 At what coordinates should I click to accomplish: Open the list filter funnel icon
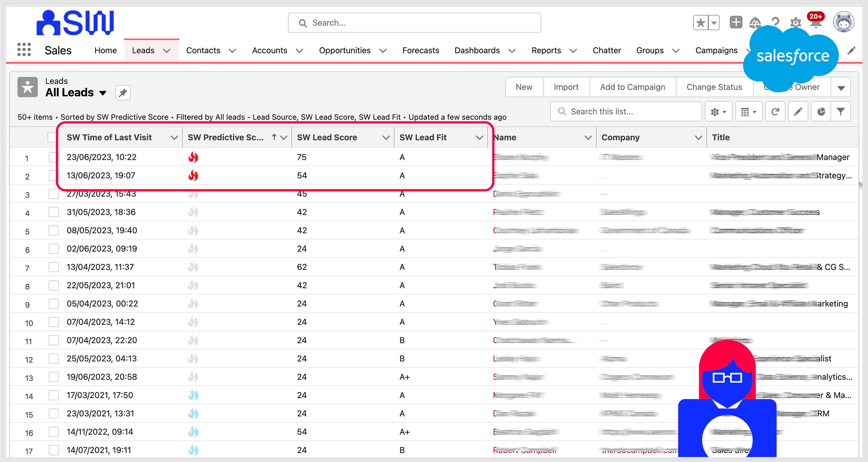point(841,112)
